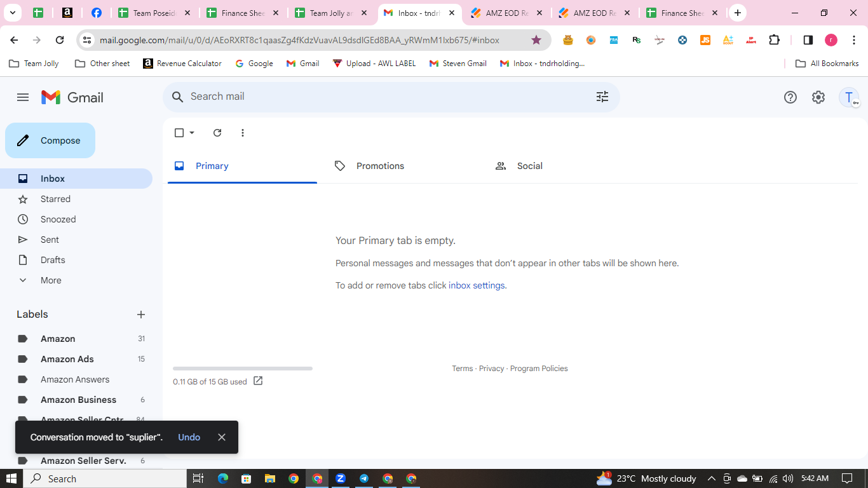The height and width of the screenshot is (488, 868).
Task: Expand the select dropdown arrow beside checkbox
Action: coord(192,133)
